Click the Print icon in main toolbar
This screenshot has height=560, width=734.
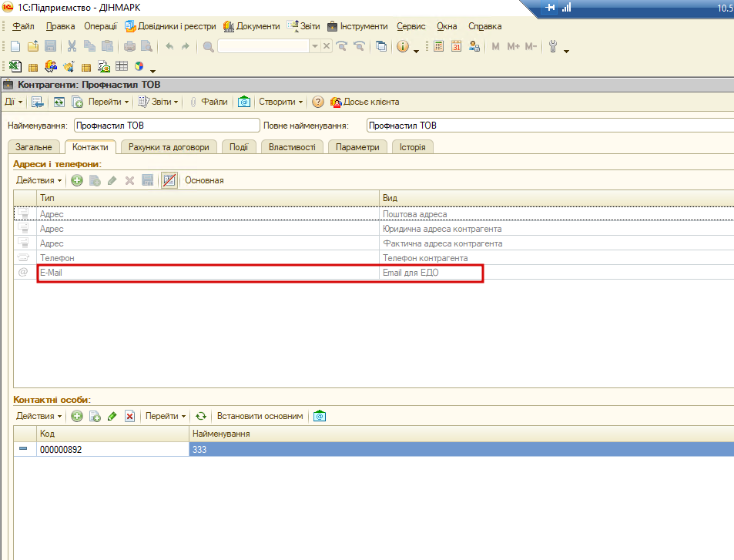[129, 46]
